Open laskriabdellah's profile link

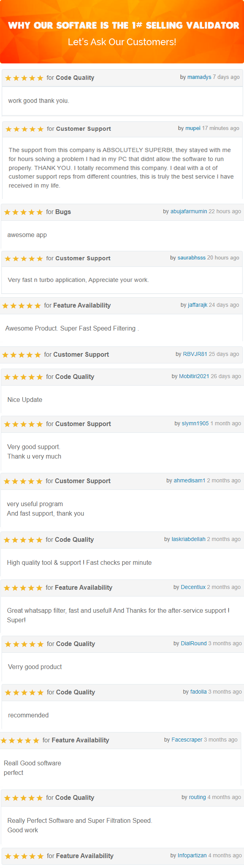tap(189, 539)
